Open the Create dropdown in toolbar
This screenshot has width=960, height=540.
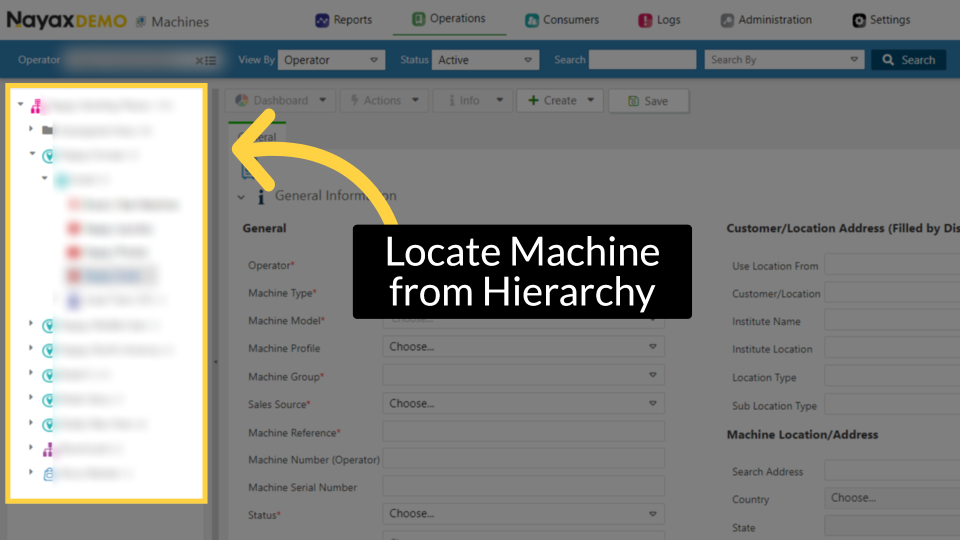coord(560,101)
